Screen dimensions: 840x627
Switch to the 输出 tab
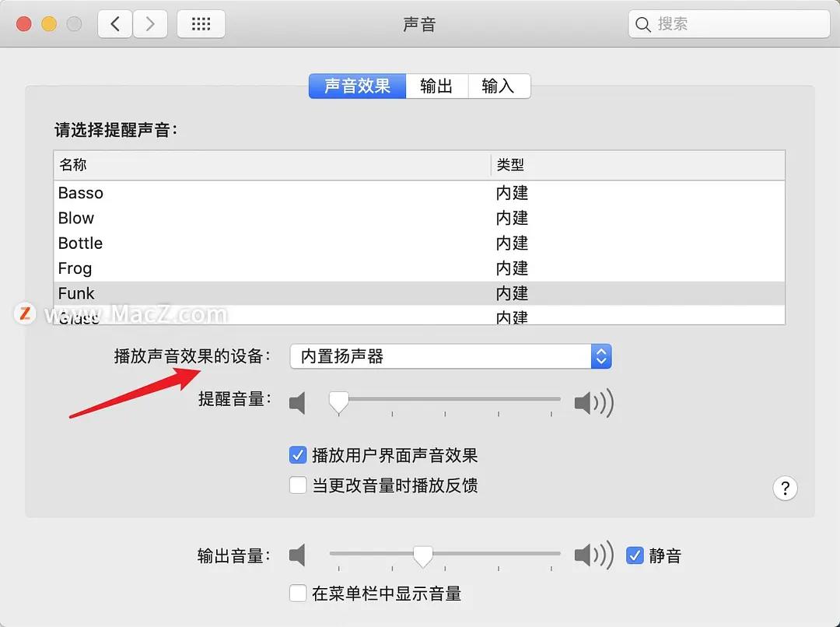(437, 86)
